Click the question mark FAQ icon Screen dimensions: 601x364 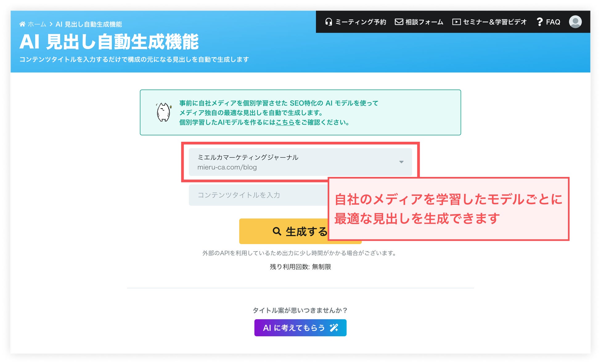point(539,22)
